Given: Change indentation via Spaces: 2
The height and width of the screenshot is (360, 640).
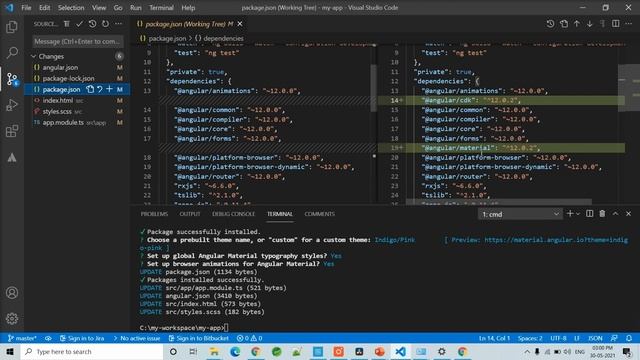Looking at the screenshot, I should 530,338.
